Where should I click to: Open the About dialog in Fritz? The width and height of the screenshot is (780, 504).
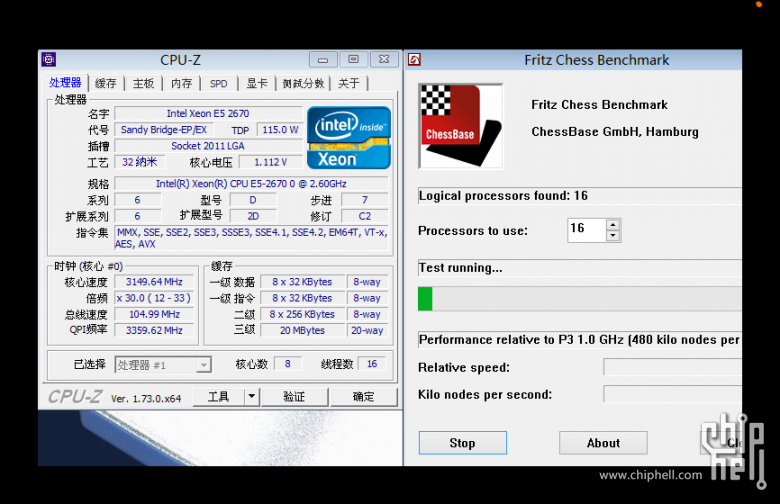pyautogui.click(x=603, y=443)
